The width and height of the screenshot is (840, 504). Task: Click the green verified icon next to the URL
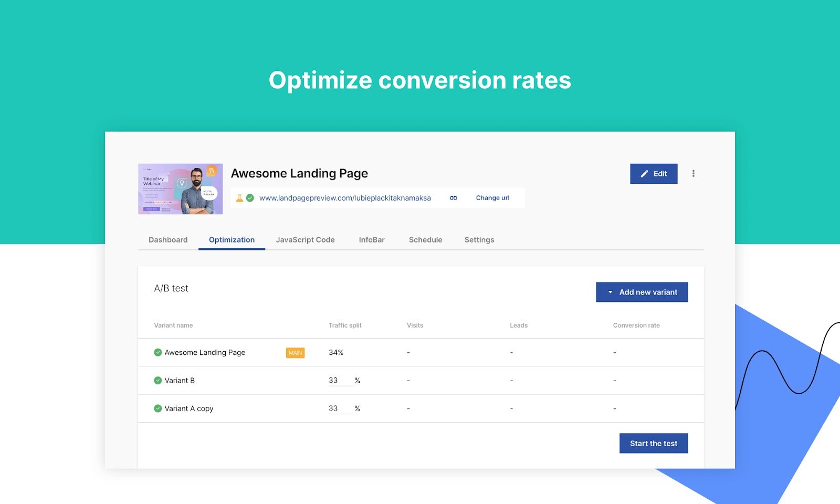coord(251,198)
